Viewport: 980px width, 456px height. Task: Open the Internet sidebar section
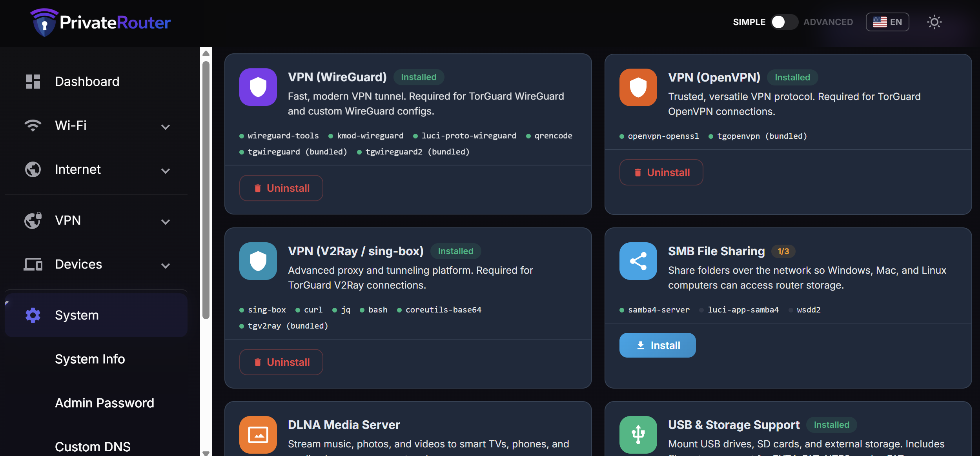pyautogui.click(x=96, y=169)
